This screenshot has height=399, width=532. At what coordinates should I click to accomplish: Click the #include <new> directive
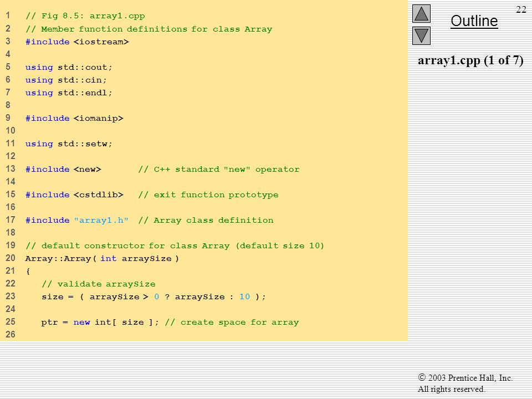(x=63, y=170)
